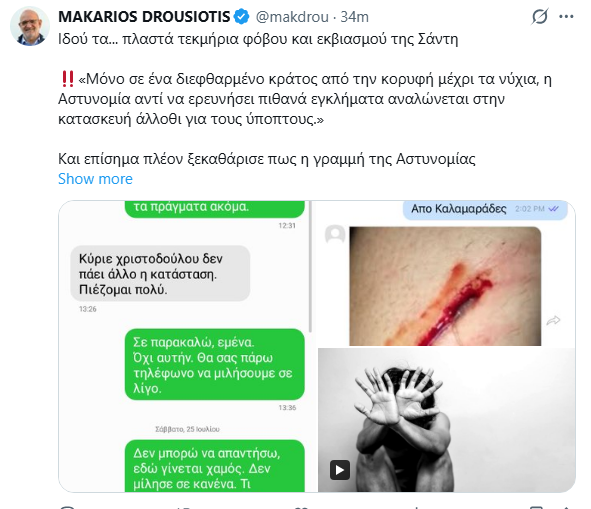Click the 'Απο Καλαμαράδες' message bubble

pos(485,210)
